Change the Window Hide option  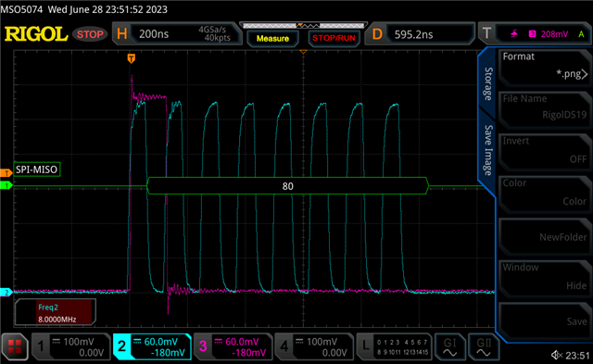click(544, 277)
